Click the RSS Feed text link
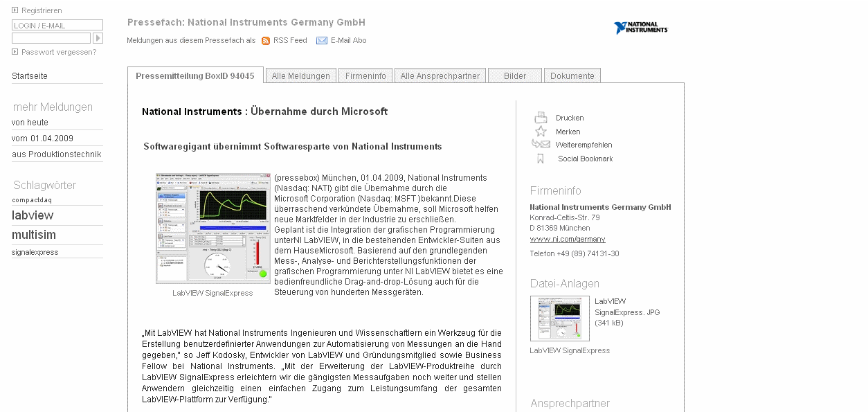The image size is (868, 412). pos(290,41)
